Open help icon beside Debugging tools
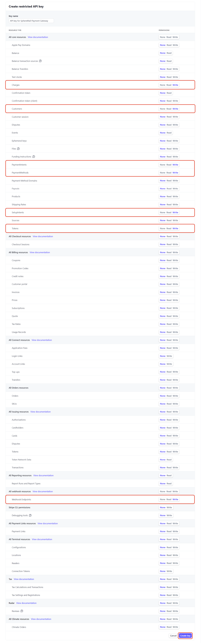This screenshot has width=201, height=644. coord(30,515)
